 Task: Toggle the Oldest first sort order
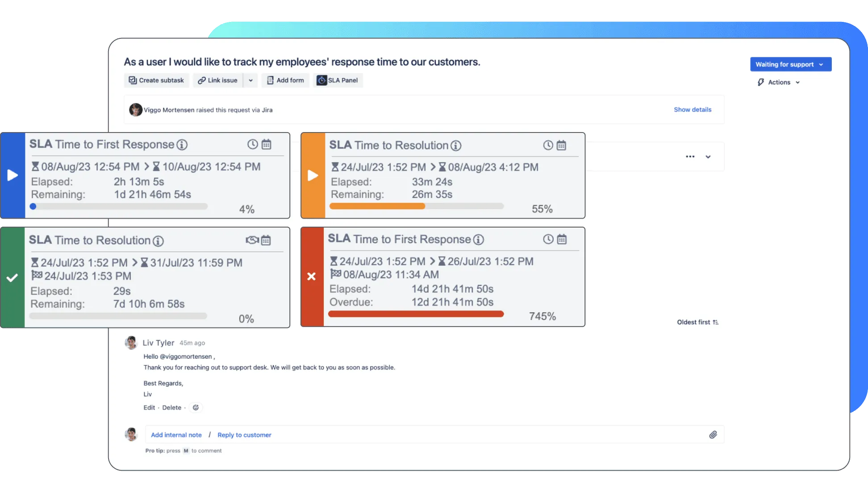pos(697,322)
